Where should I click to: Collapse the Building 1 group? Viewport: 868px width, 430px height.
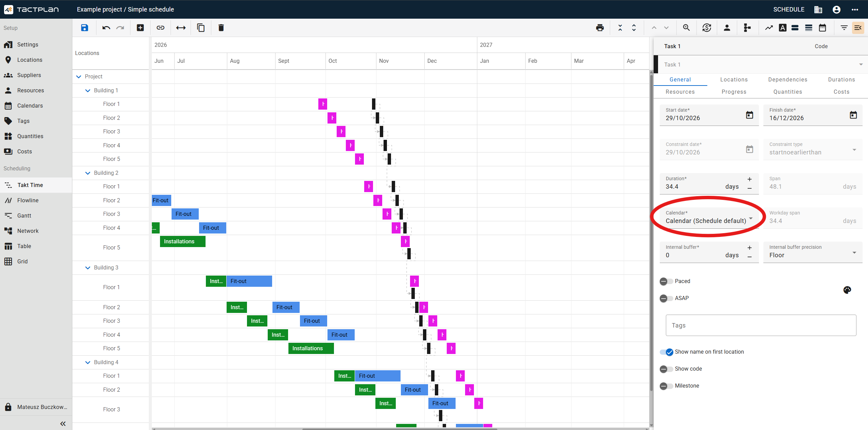[88, 91]
